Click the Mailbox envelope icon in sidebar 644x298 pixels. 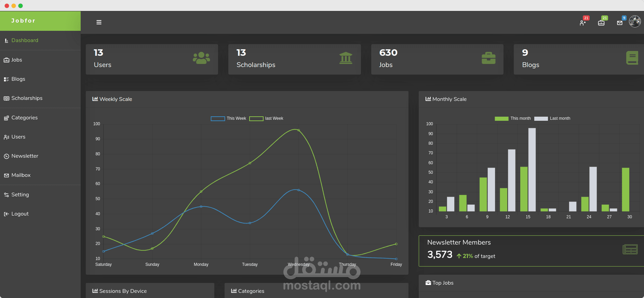[6, 175]
